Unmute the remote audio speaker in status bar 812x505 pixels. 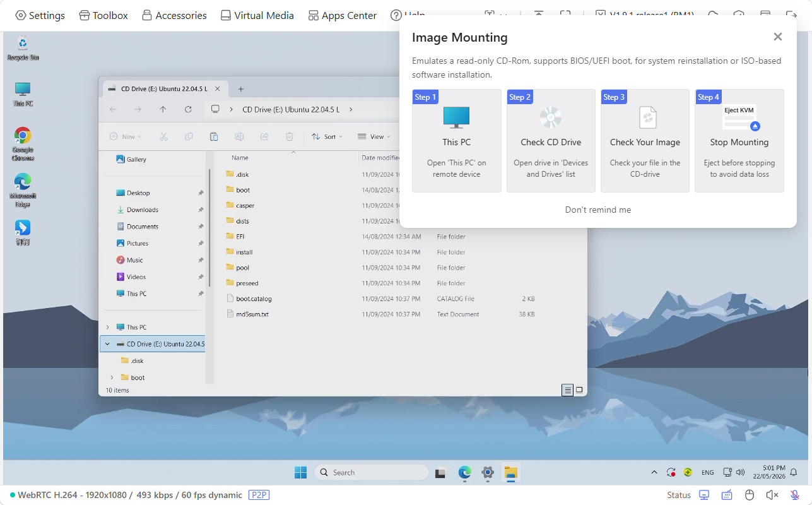[x=772, y=495]
